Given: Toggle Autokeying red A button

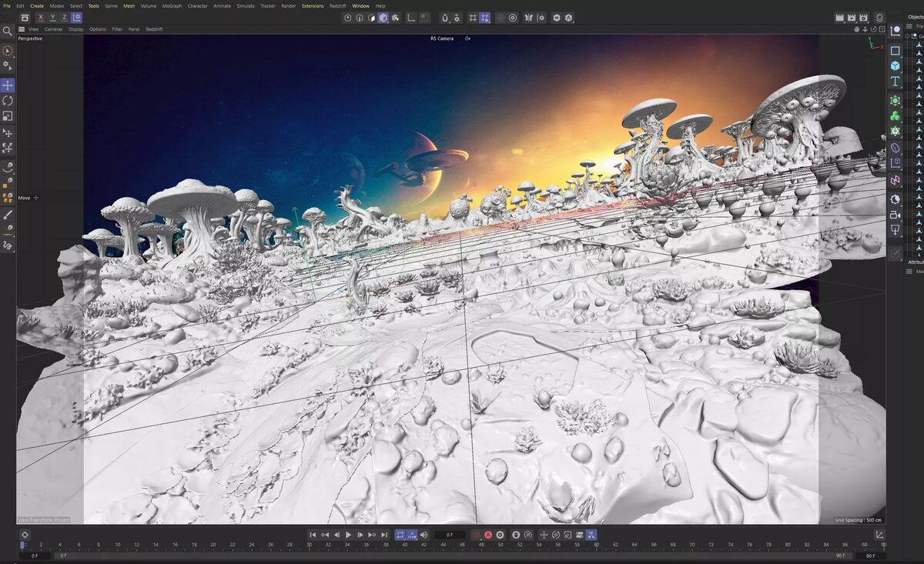Looking at the screenshot, I should pyautogui.click(x=488, y=535).
